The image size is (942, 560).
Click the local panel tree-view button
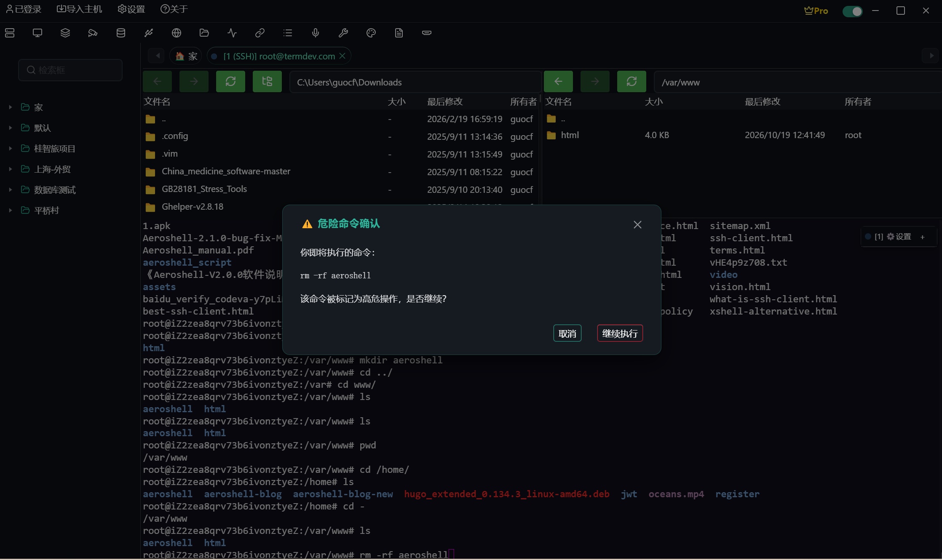pyautogui.click(x=267, y=82)
